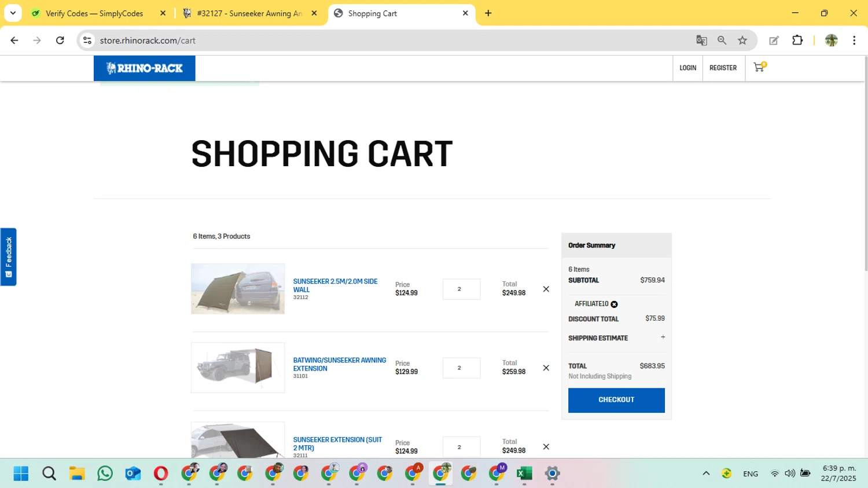This screenshot has height=488, width=868.
Task: Click the address bar URL store.rhinorack.com/cart
Action: coord(148,41)
